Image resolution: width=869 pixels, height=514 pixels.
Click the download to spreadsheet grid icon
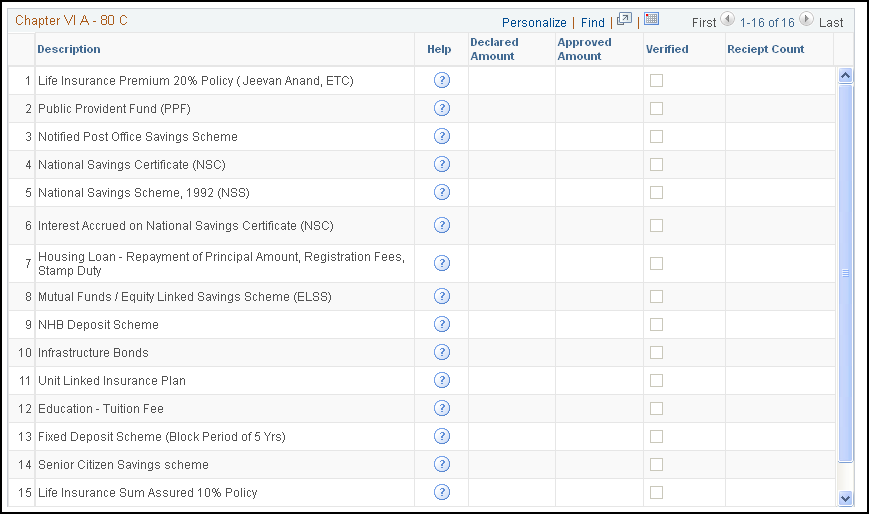[x=652, y=19]
